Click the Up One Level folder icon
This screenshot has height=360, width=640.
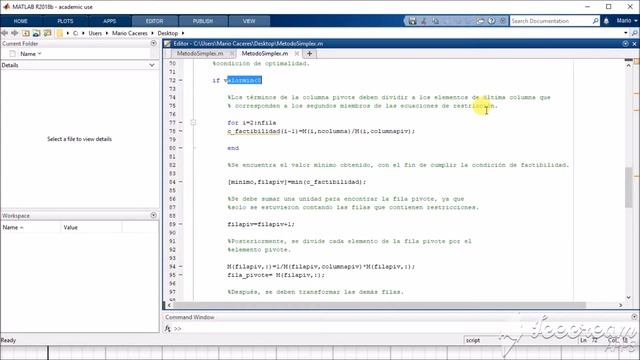26,33
